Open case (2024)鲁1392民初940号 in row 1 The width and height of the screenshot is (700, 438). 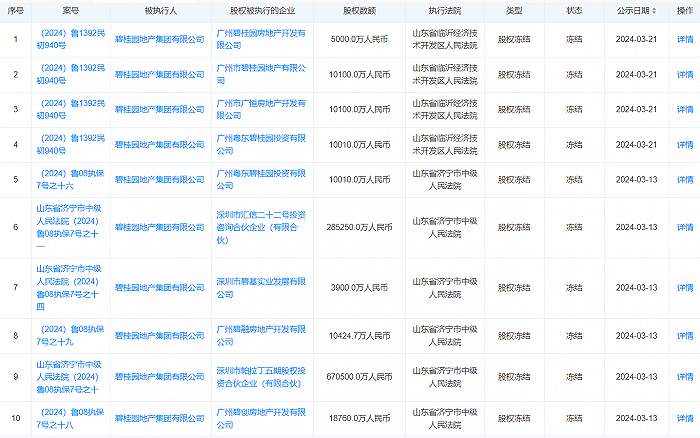click(71, 39)
